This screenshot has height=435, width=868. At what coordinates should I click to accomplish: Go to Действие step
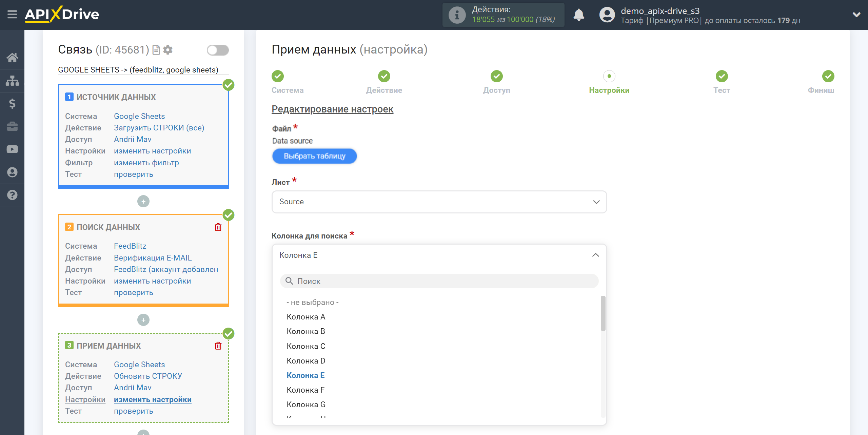384,76
